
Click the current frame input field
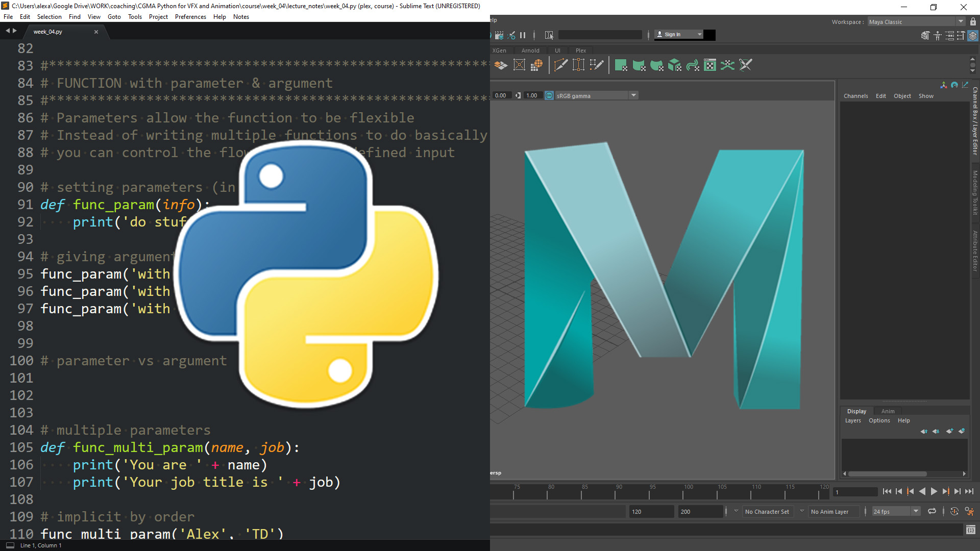(854, 492)
